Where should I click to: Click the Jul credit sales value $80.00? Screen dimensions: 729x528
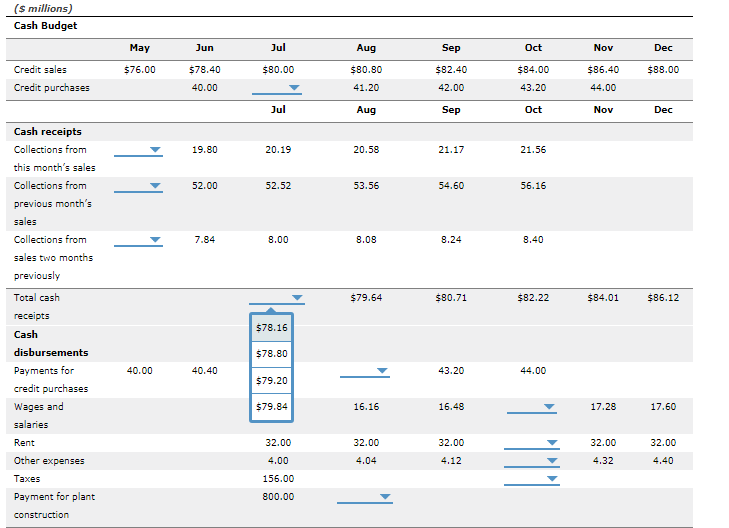pos(278,70)
